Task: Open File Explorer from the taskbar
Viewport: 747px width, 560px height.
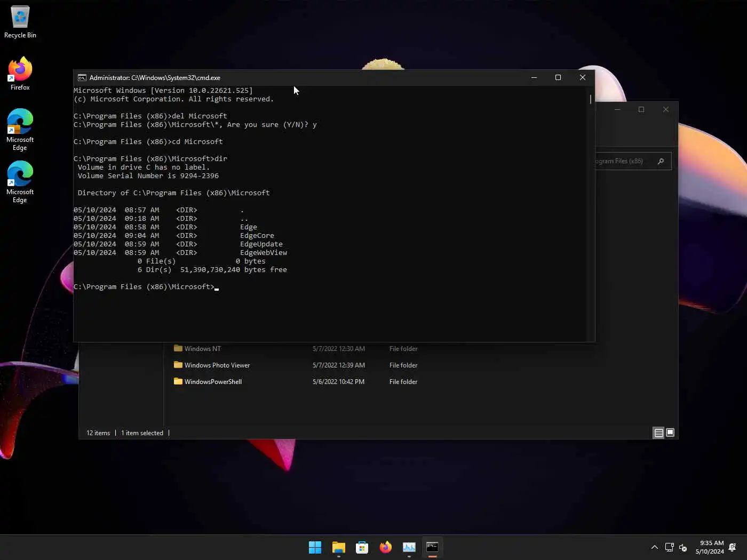Action: click(339, 547)
